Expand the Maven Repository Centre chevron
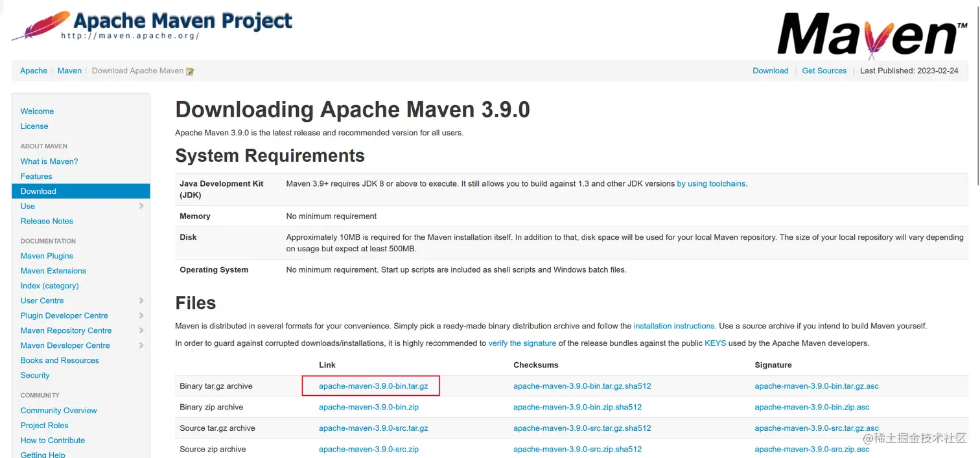The image size is (980, 458). [x=141, y=330]
